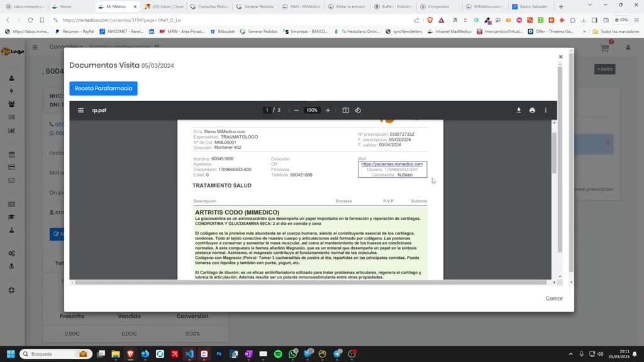Open the envelope mail sidebar icon

[x=11, y=180]
